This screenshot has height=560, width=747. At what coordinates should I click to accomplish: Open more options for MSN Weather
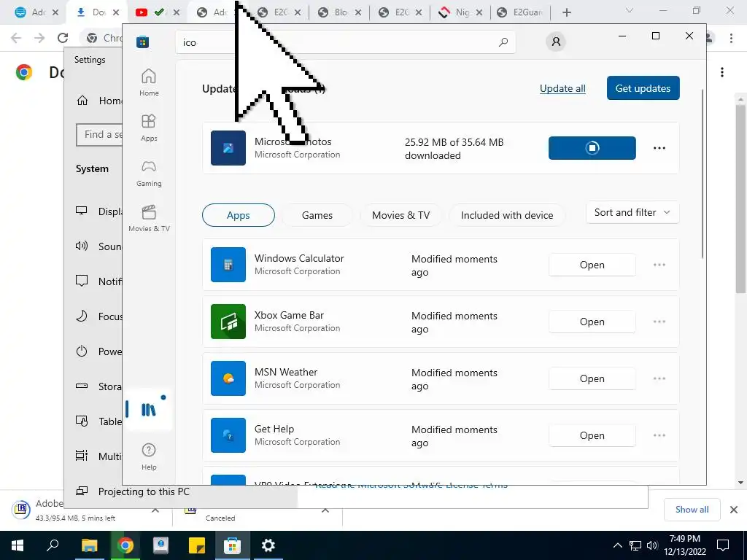point(659,378)
